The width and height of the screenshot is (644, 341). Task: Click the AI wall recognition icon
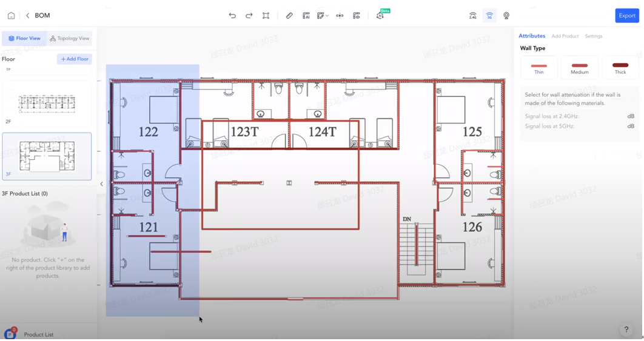point(306,16)
